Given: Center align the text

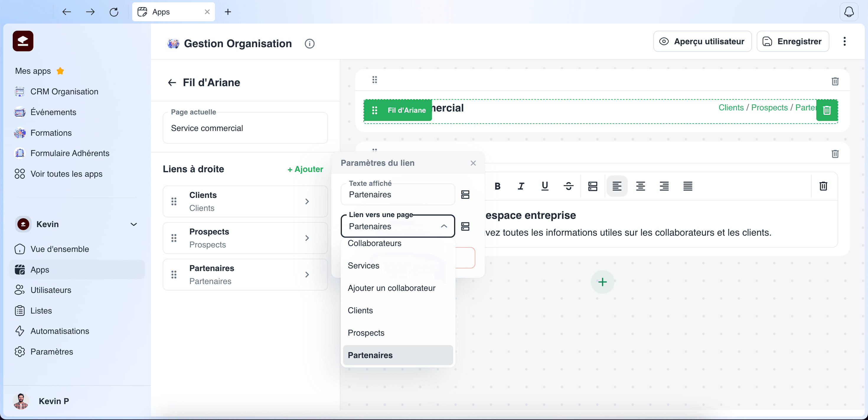Looking at the screenshot, I should click(640, 186).
